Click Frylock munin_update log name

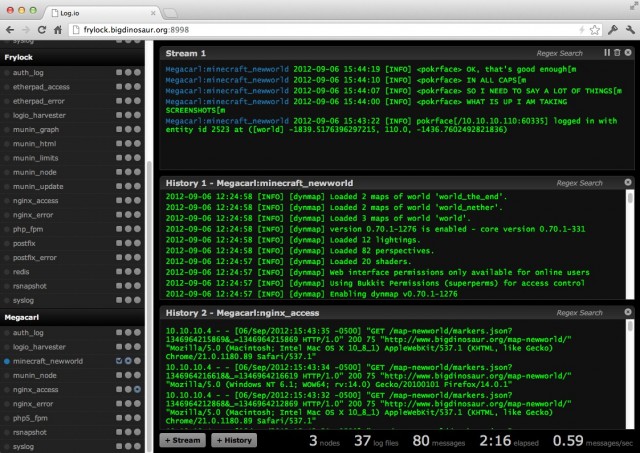pyautogui.click(x=38, y=187)
